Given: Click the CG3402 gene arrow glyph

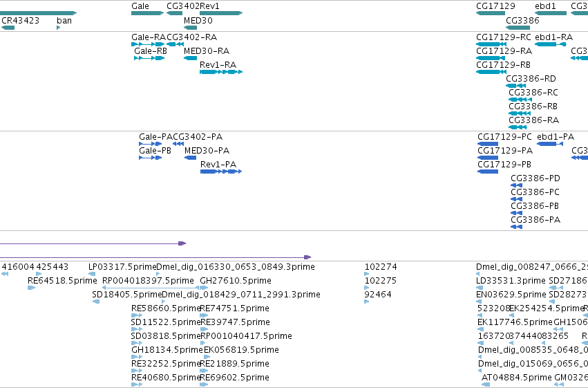Looking at the screenshot, I should tap(174, 13).
